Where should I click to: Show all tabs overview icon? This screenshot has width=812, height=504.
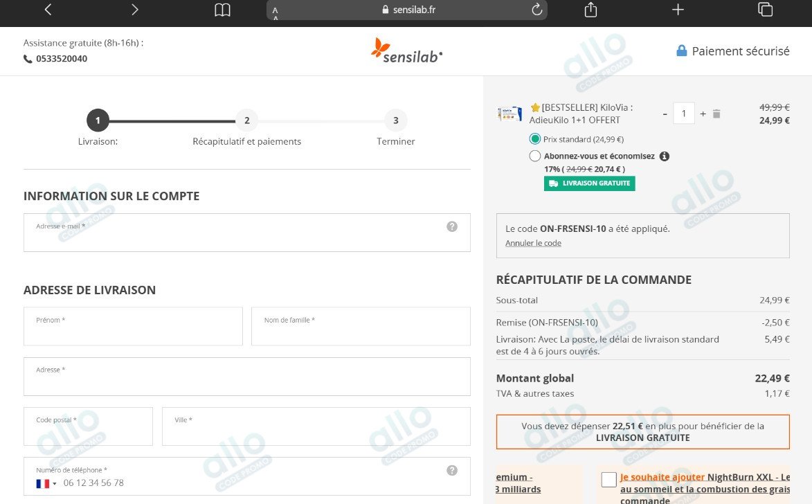click(x=766, y=9)
